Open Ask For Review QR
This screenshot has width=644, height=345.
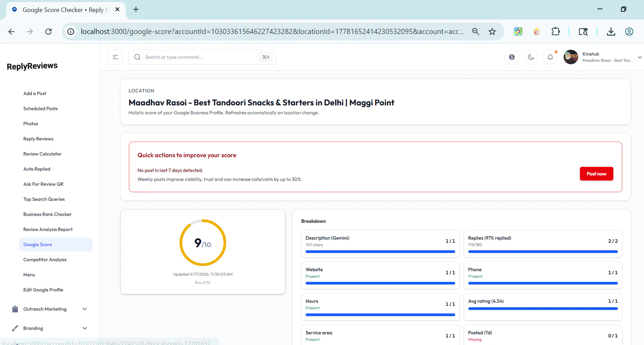pyautogui.click(x=43, y=184)
